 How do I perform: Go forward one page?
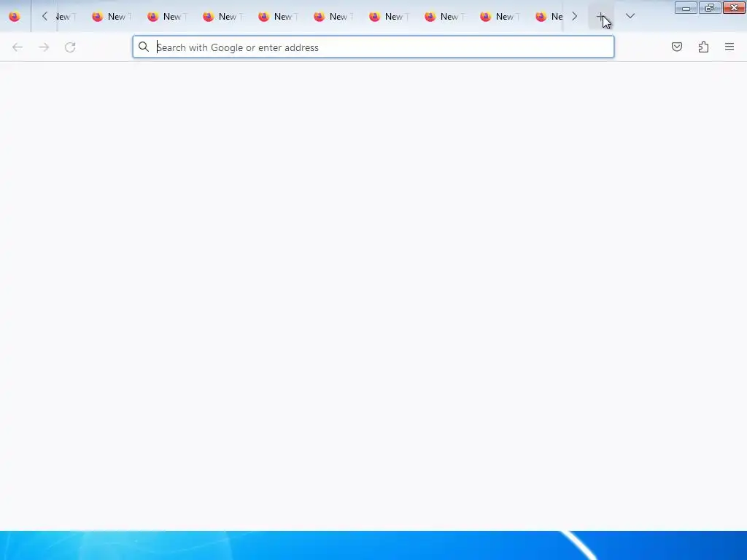pos(44,47)
